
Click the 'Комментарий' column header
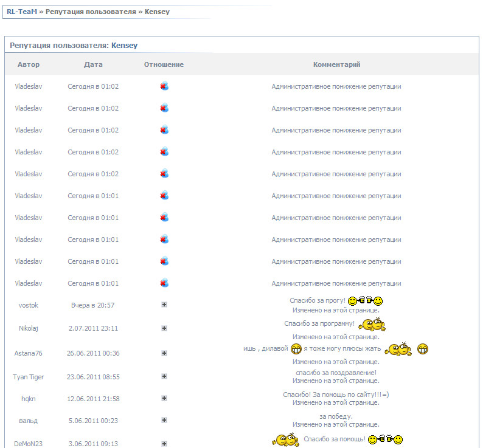pos(336,64)
